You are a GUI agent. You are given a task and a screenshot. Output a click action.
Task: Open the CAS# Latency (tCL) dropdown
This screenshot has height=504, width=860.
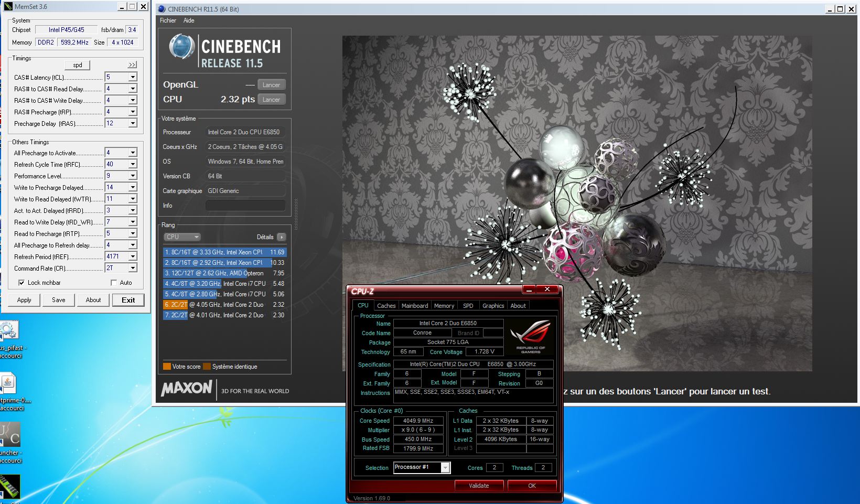pyautogui.click(x=133, y=77)
